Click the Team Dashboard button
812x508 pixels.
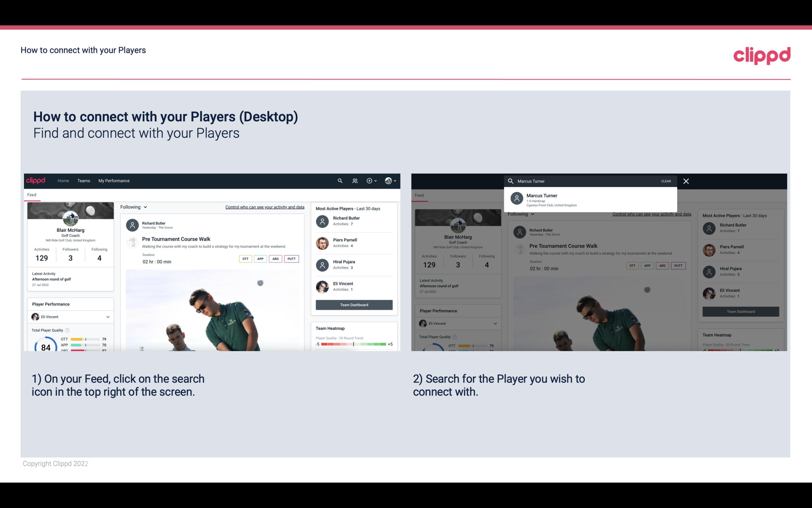[x=354, y=304]
